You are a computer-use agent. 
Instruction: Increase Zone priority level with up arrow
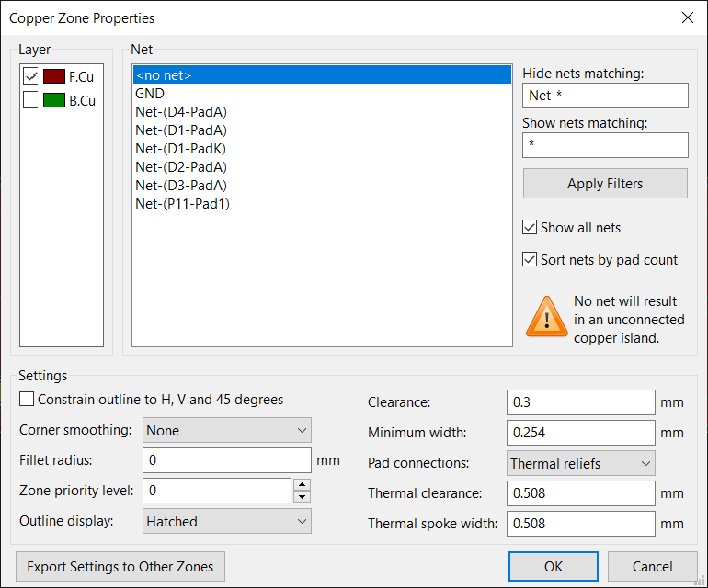point(303,484)
